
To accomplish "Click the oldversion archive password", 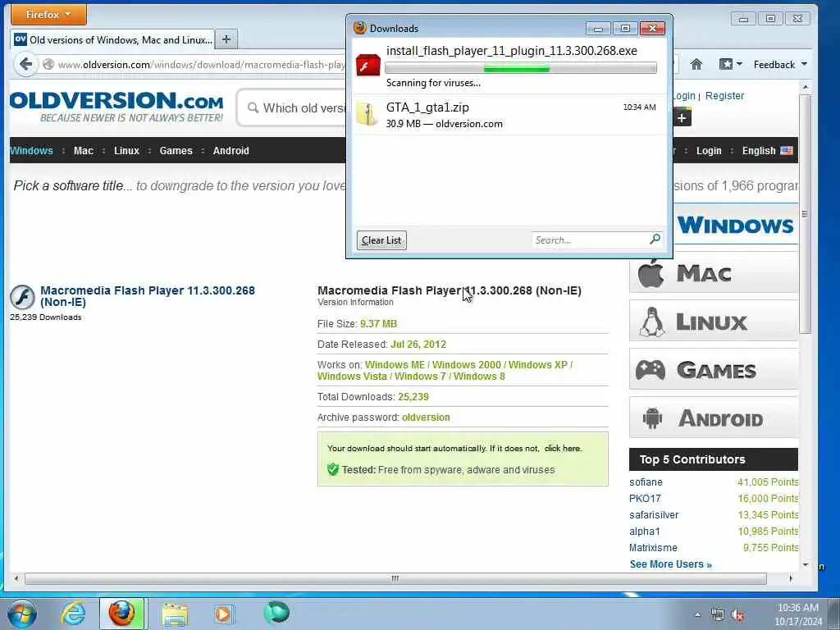I will coord(426,418).
